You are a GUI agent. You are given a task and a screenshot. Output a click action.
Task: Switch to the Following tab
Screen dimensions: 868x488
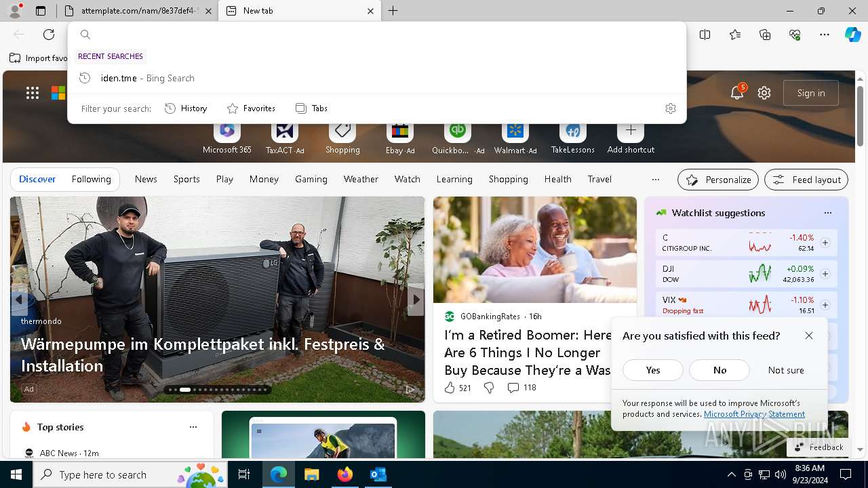(x=91, y=179)
